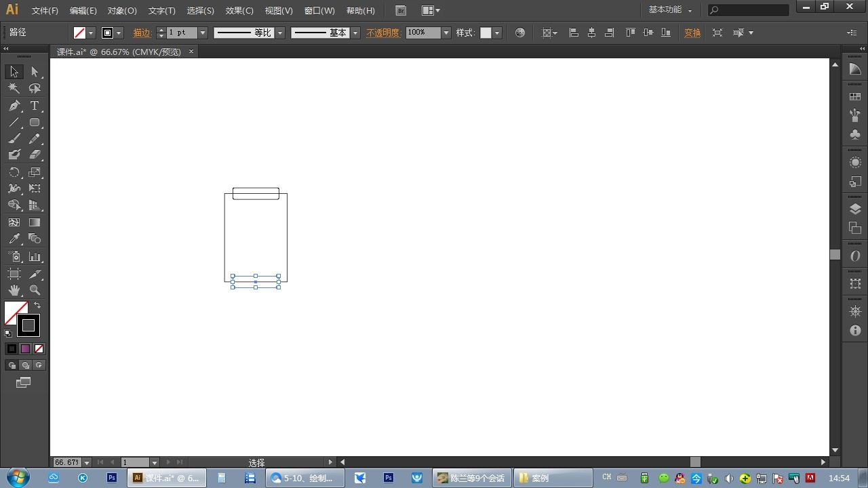Open the 窗口(W) menu
The width and height of the screenshot is (868, 488).
[319, 11]
